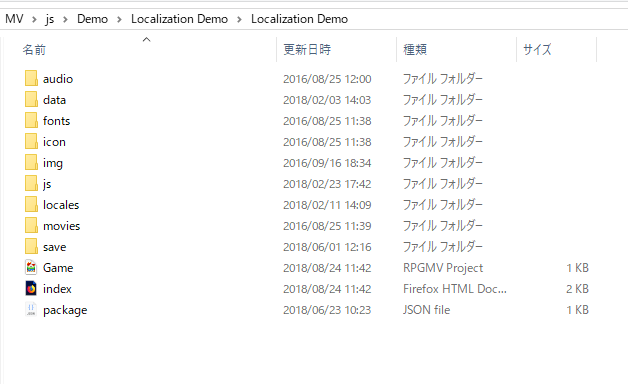The height and width of the screenshot is (384, 628).
Task: Sort by 更新日時 column header
Action: [307, 50]
